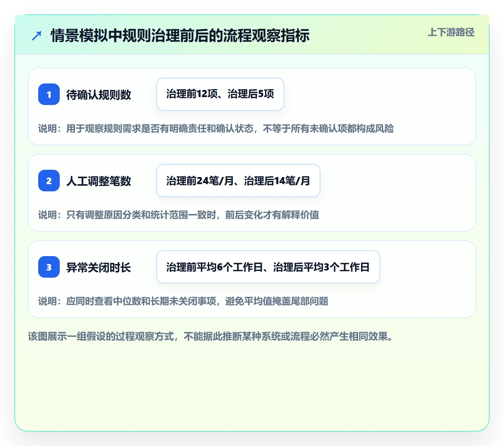Click the footer disclaimer starting with 该图展示一组假设

point(210,336)
